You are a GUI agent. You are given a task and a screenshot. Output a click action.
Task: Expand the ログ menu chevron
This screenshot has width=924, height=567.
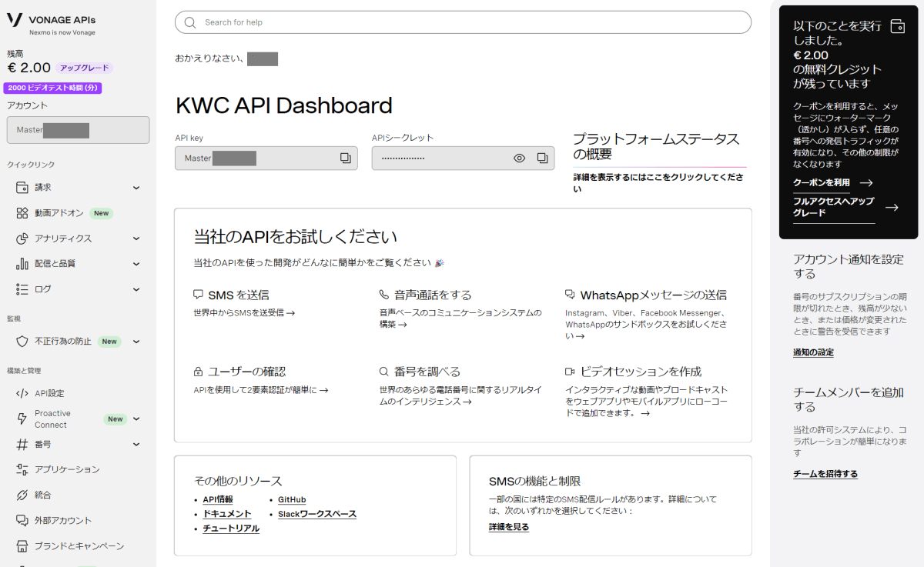click(x=136, y=289)
